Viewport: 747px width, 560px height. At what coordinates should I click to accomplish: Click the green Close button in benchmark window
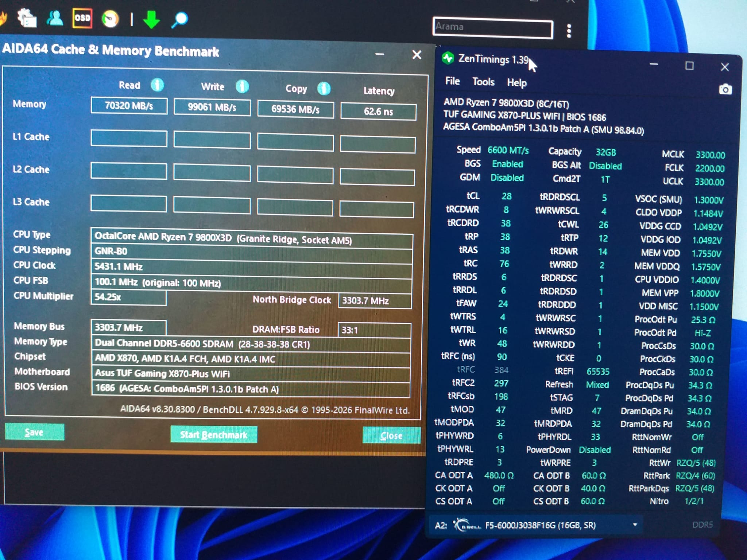391,436
